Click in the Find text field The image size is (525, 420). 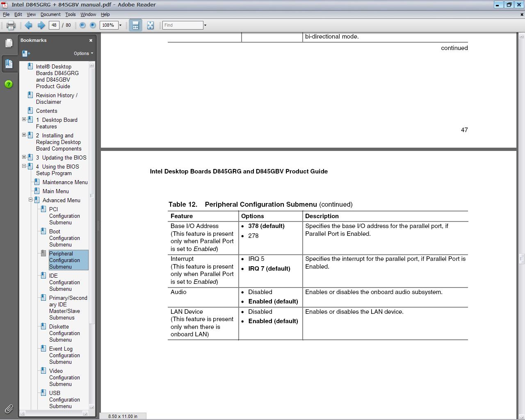[183, 25]
